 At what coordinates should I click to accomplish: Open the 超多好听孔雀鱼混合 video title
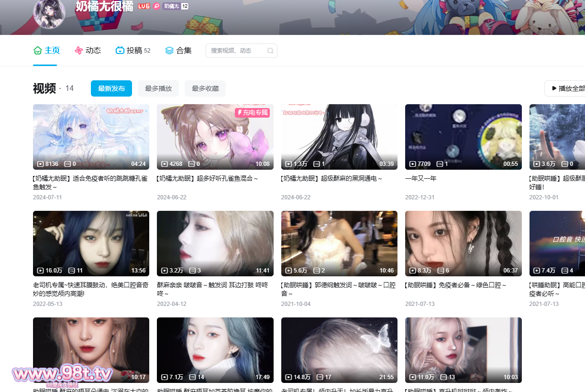coord(208,178)
